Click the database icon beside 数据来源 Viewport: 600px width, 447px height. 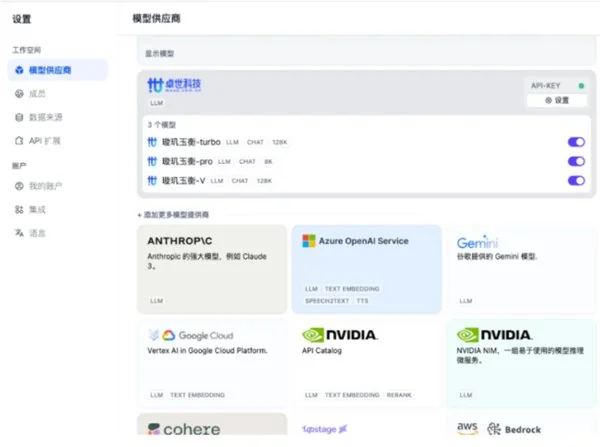click(19, 117)
